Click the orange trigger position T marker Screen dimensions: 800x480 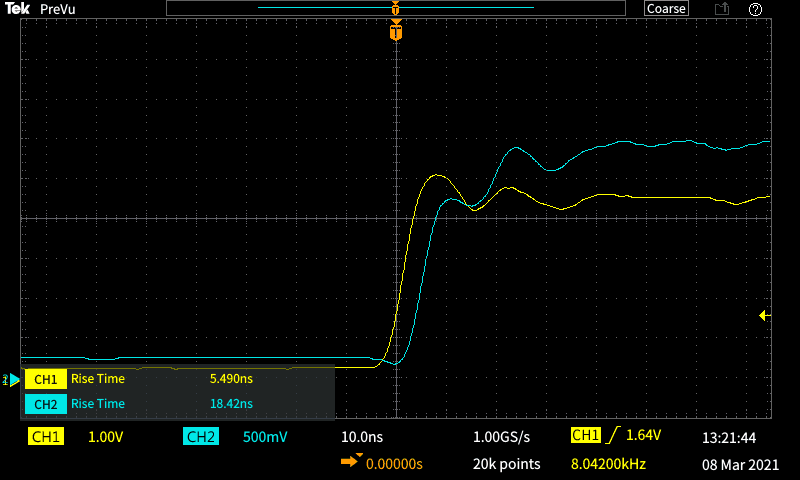tap(397, 33)
